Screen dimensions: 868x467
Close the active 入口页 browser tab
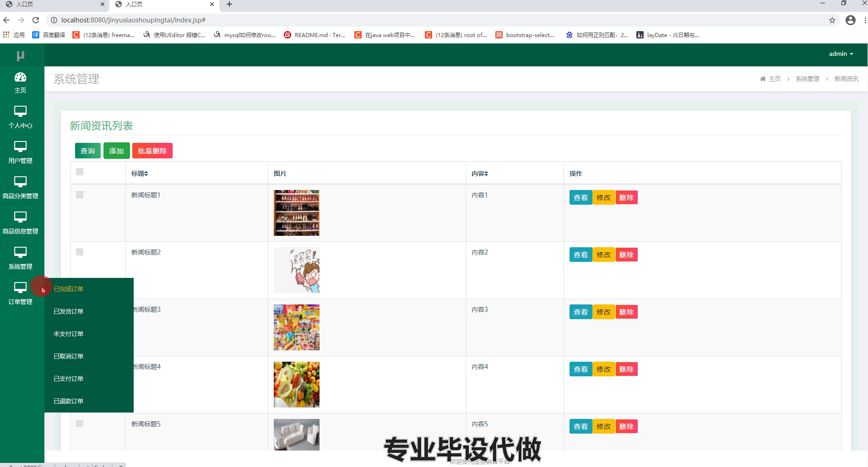pos(212,4)
